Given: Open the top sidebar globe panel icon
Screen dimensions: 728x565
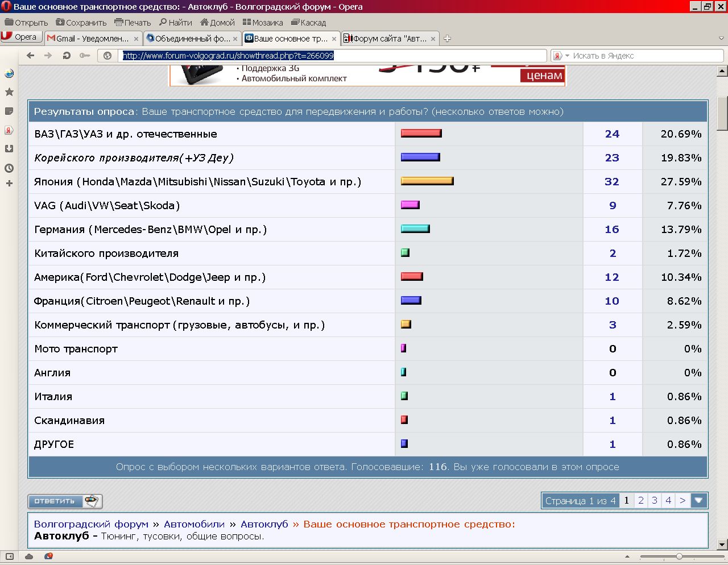Looking at the screenshot, I should point(9,73).
